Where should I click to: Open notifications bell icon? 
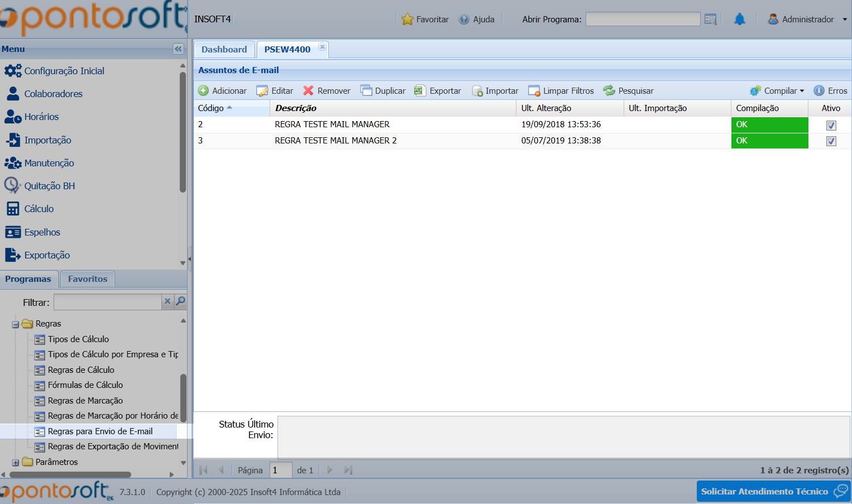point(739,20)
